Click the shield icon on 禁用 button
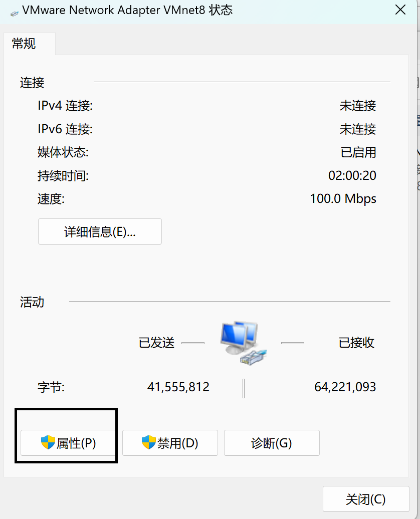 point(149,442)
